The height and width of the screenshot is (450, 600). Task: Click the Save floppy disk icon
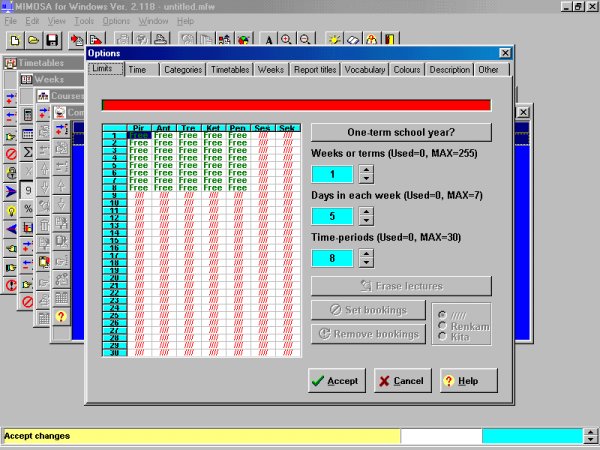(x=51, y=40)
